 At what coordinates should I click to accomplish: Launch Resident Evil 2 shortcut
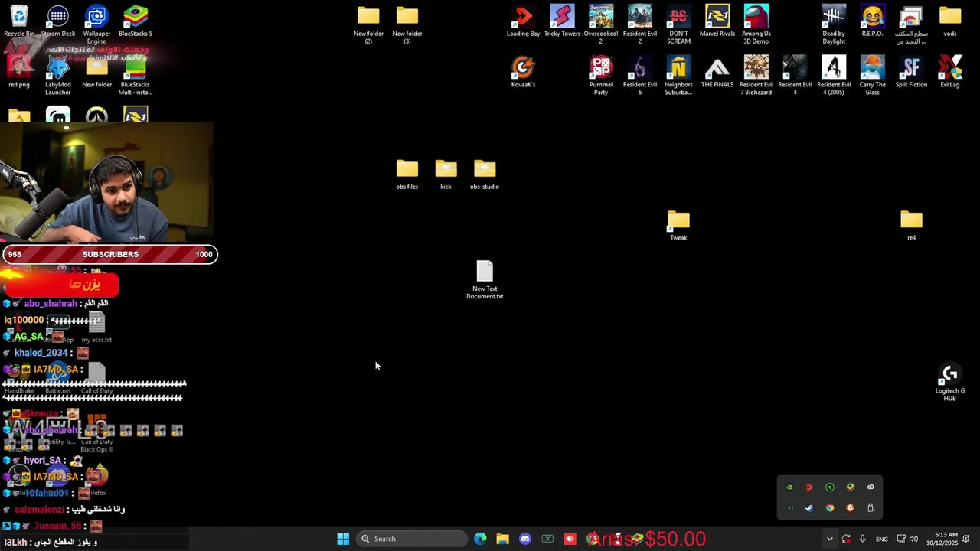point(640,24)
